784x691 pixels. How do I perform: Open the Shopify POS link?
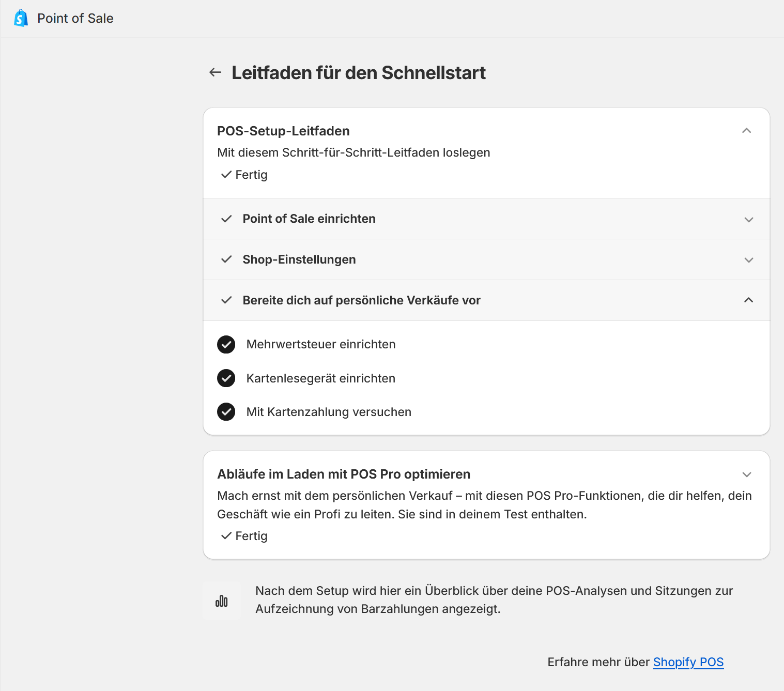[x=688, y=662]
